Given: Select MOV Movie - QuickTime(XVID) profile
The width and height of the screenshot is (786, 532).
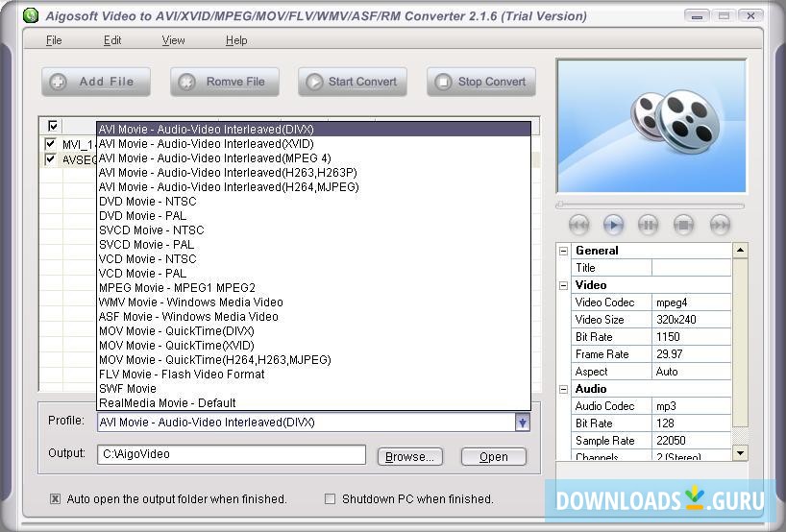Looking at the screenshot, I should pyautogui.click(x=313, y=346).
